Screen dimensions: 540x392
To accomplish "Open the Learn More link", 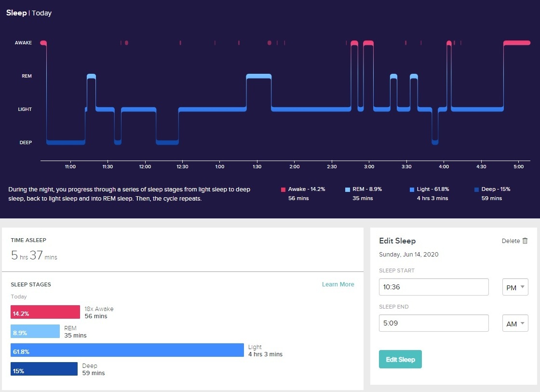I will click(338, 284).
